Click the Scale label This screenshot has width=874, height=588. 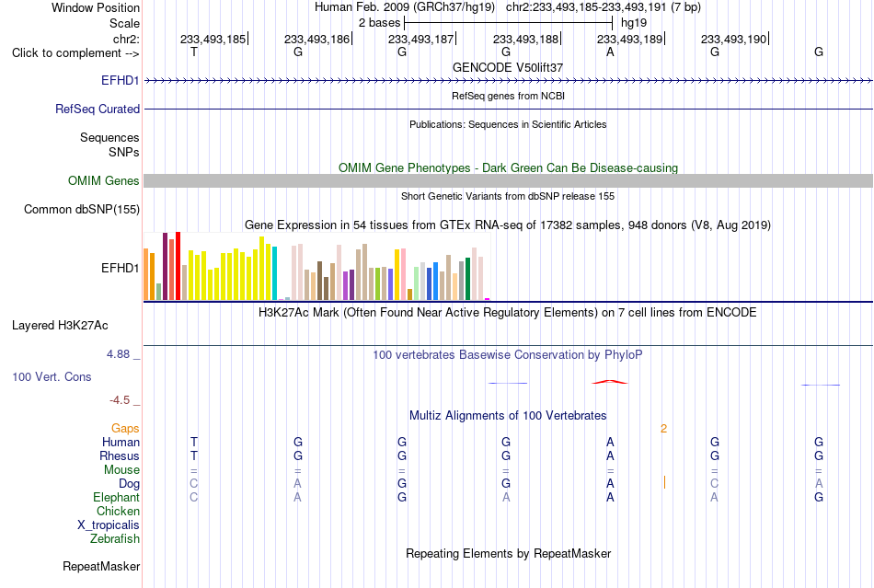pos(124,23)
